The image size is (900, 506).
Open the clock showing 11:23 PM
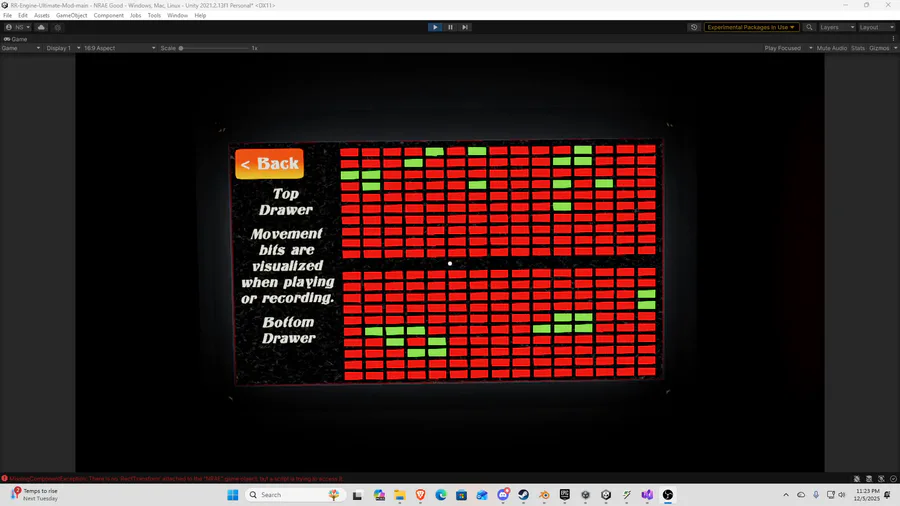click(867, 495)
